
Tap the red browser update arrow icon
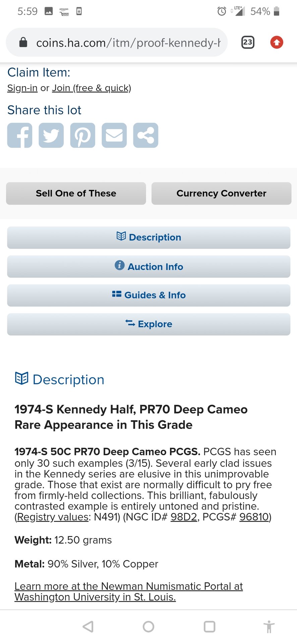pos(277,42)
